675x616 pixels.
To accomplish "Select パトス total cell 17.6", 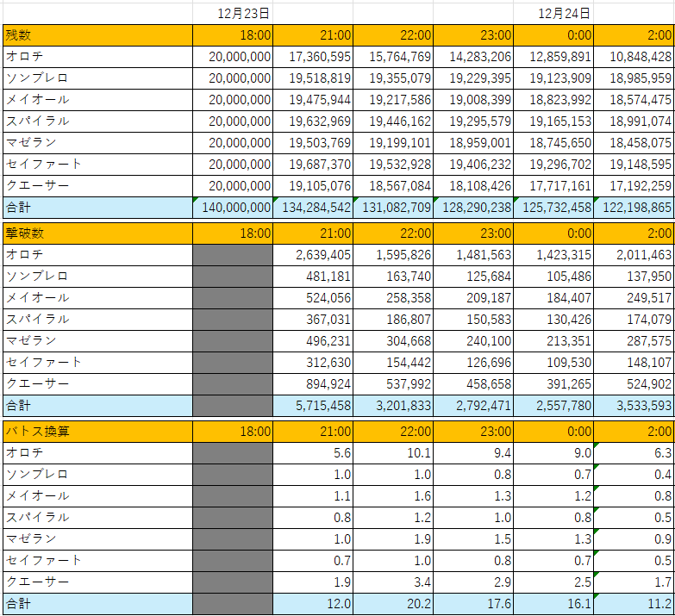I will click(473, 604).
